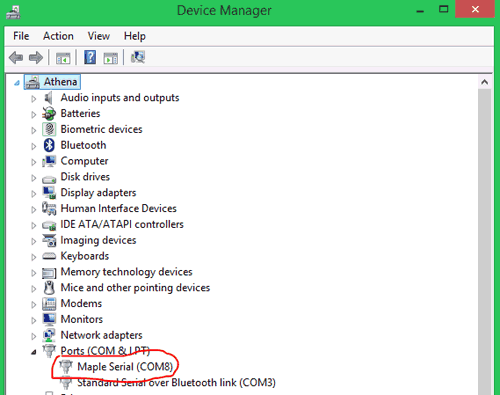Click the Network adapters icon
This screenshot has width=500, height=395.
point(49,335)
